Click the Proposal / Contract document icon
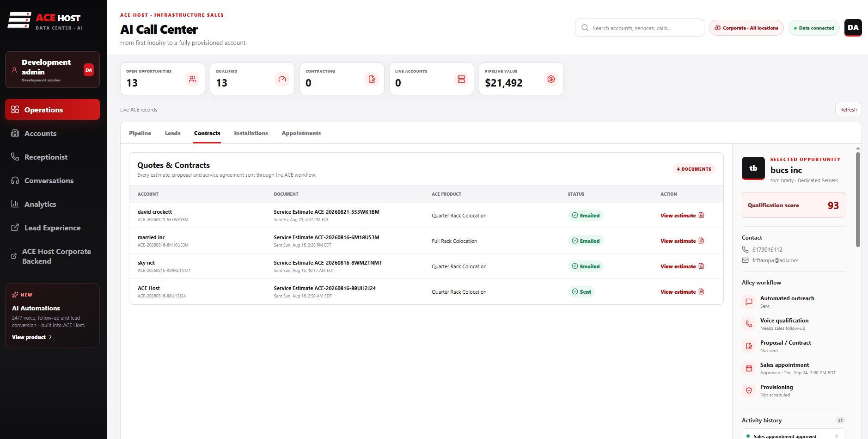 (x=749, y=346)
